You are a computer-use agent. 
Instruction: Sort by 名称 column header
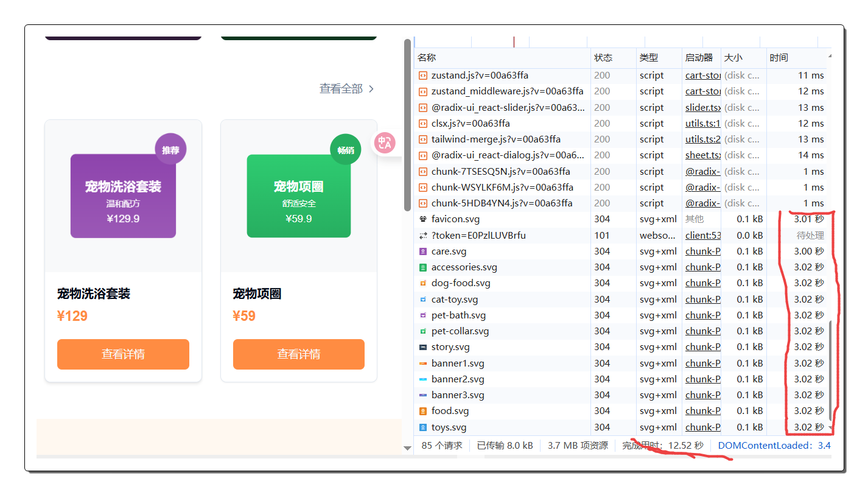pyautogui.click(x=502, y=58)
